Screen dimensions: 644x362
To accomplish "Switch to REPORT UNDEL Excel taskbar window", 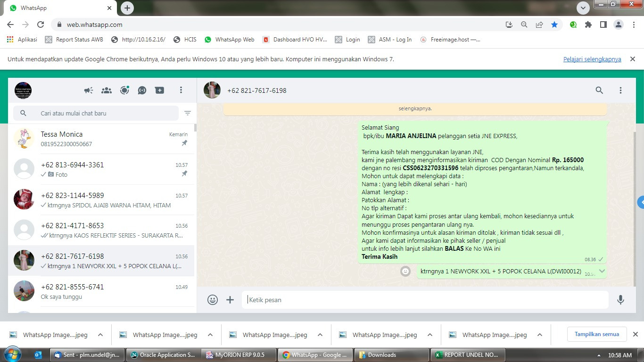I will coord(468,355).
